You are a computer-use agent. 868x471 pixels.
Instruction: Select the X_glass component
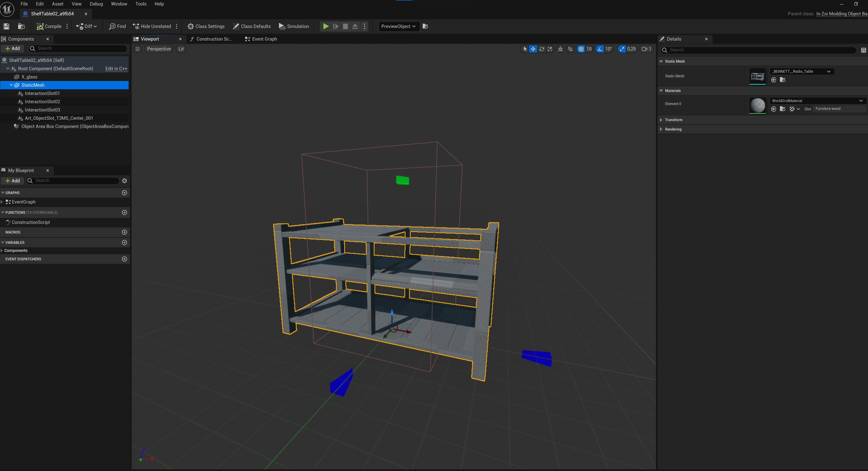[29, 77]
